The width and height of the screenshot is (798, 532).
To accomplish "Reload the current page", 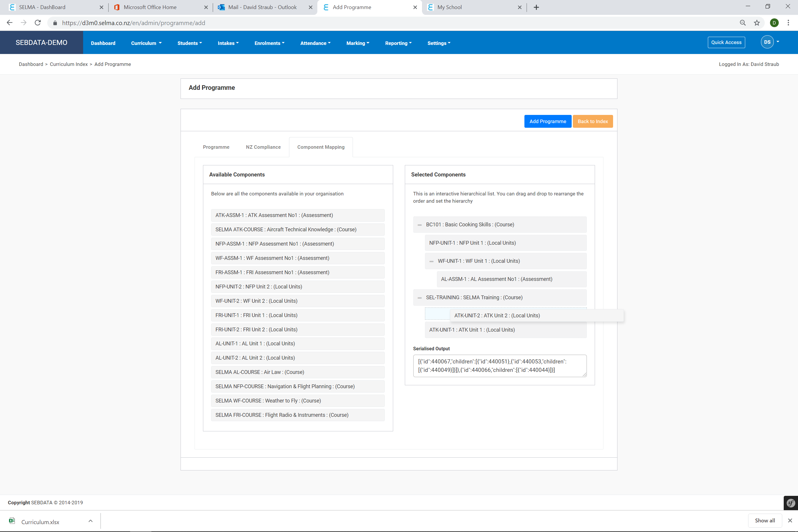I will click(38, 23).
